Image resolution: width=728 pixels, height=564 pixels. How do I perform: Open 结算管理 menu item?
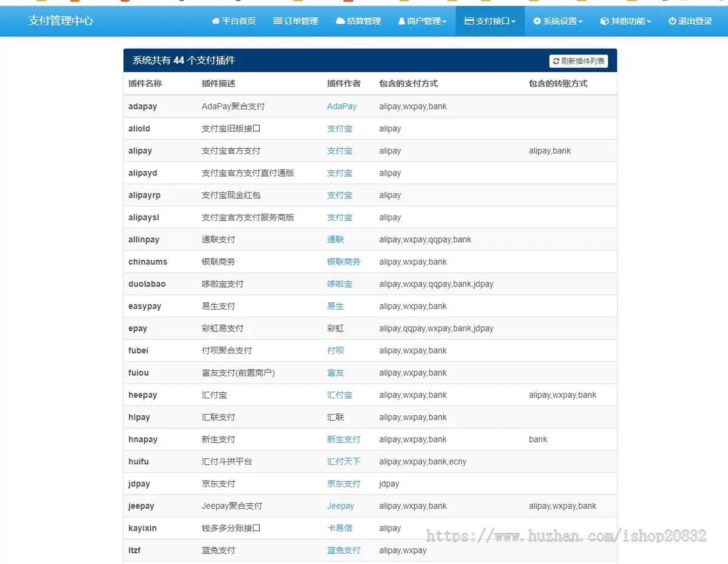358,21
